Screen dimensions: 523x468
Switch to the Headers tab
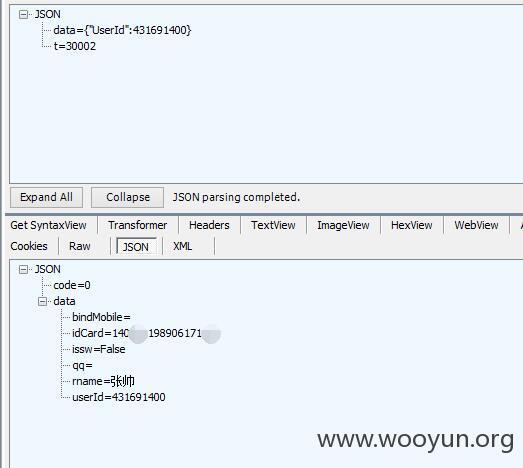[209, 225]
